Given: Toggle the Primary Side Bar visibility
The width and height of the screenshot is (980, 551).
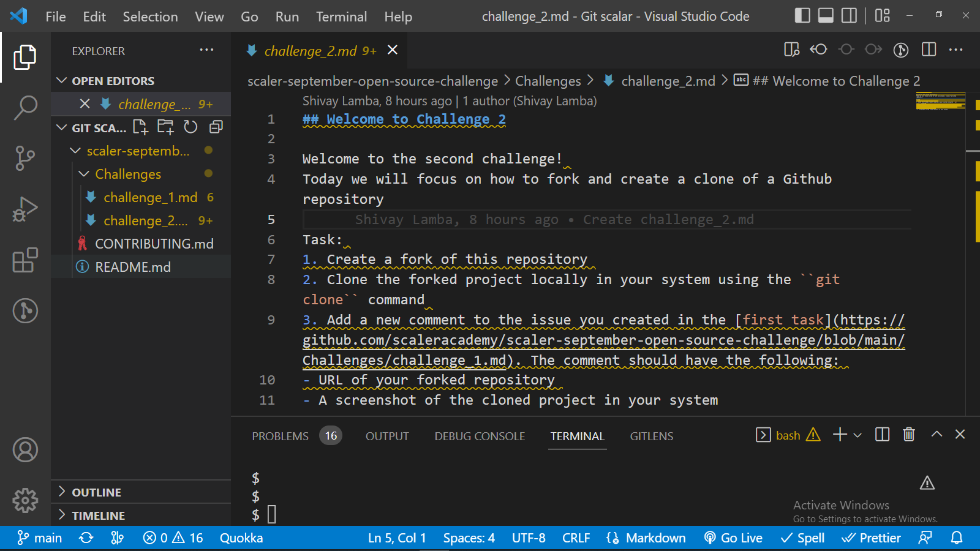Looking at the screenshot, I should coord(802,15).
